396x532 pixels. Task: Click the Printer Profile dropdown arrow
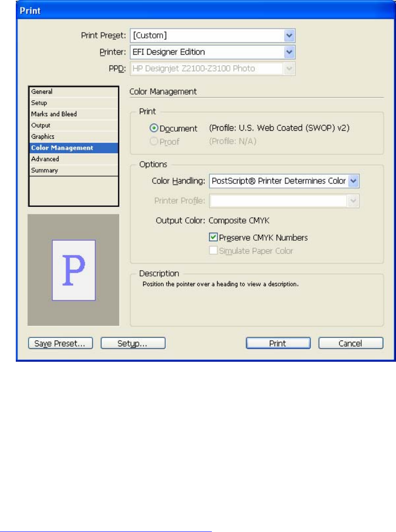tap(354, 201)
